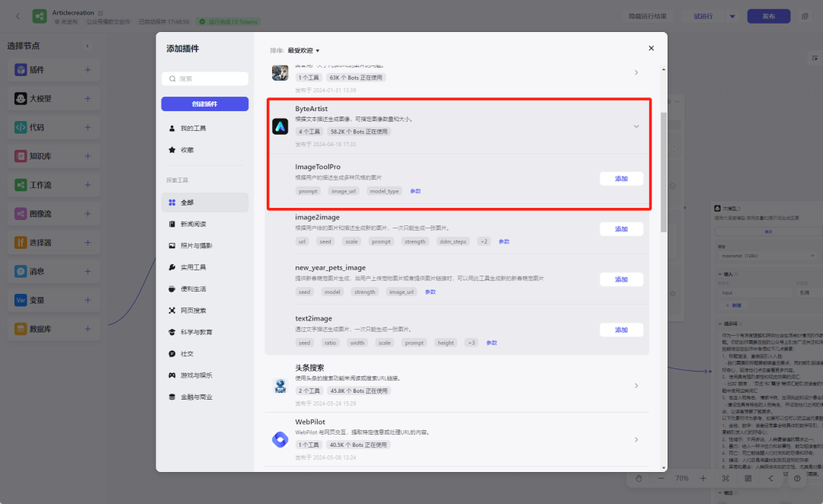Add the new_year_pets_image tool
823x504 pixels.
coord(622,279)
